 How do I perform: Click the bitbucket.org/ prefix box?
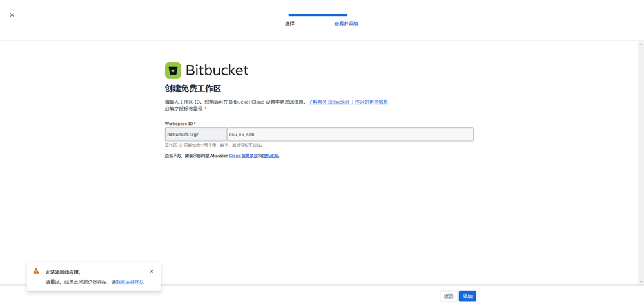[195, 135]
